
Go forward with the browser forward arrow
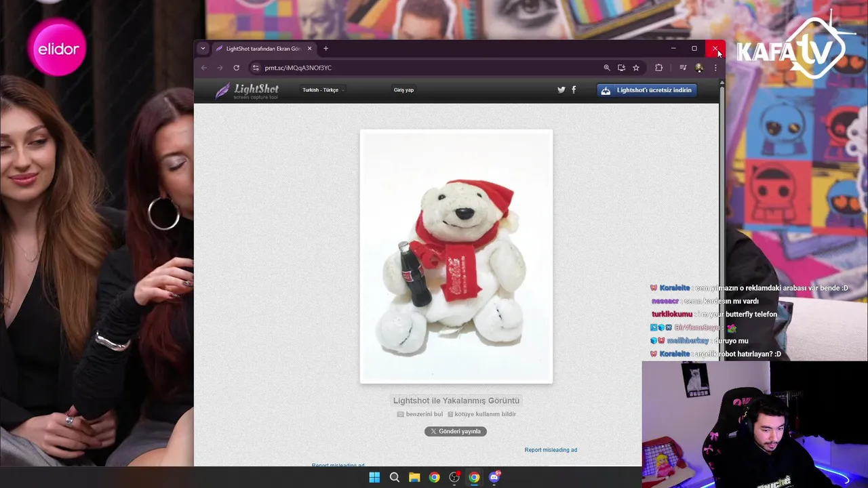(220, 68)
